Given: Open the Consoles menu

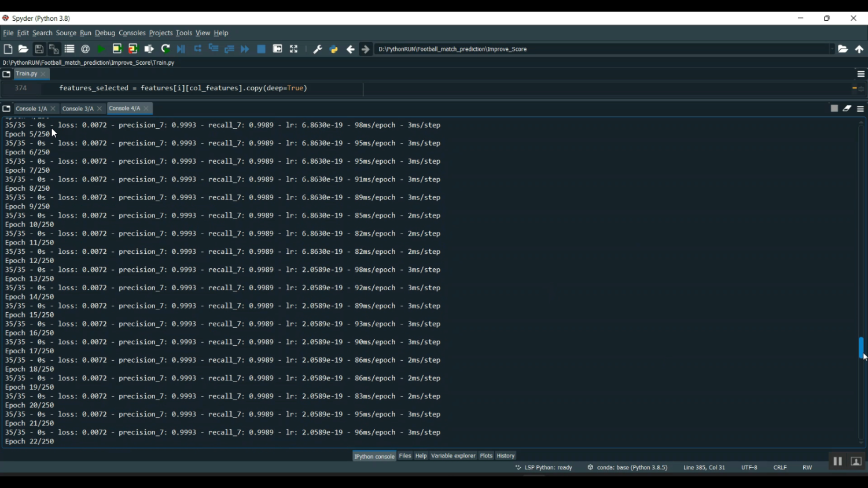Looking at the screenshot, I should point(132,34).
